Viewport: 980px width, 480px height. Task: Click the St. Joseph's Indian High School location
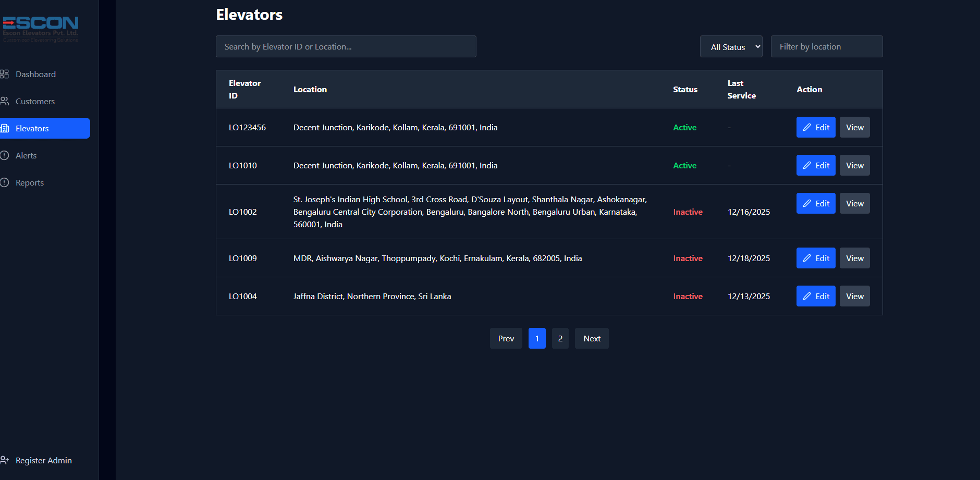pyautogui.click(x=470, y=212)
